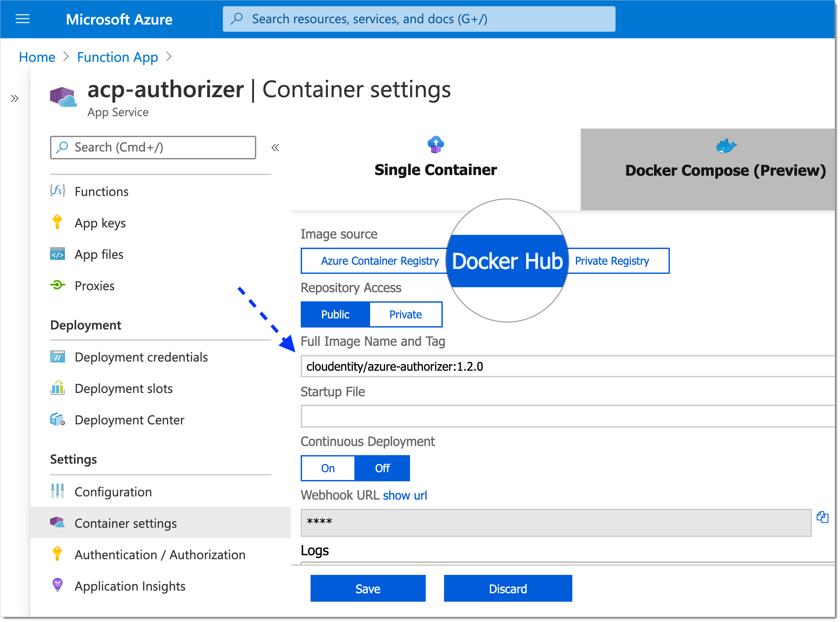The height and width of the screenshot is (622, 840).
Task: Open Configuration menu item
Action: pyautogui.click(x=160, y=492)
